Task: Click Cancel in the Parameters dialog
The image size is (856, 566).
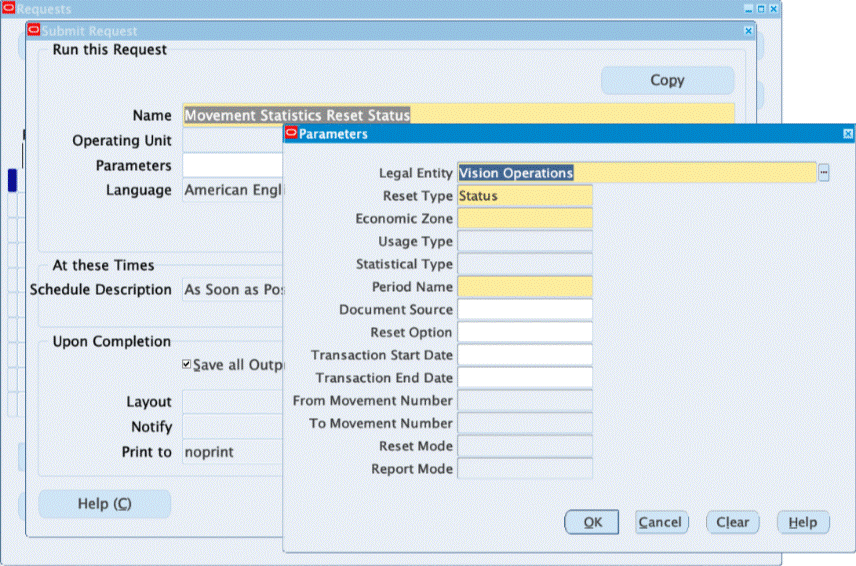Action: (x=662, y=522)
